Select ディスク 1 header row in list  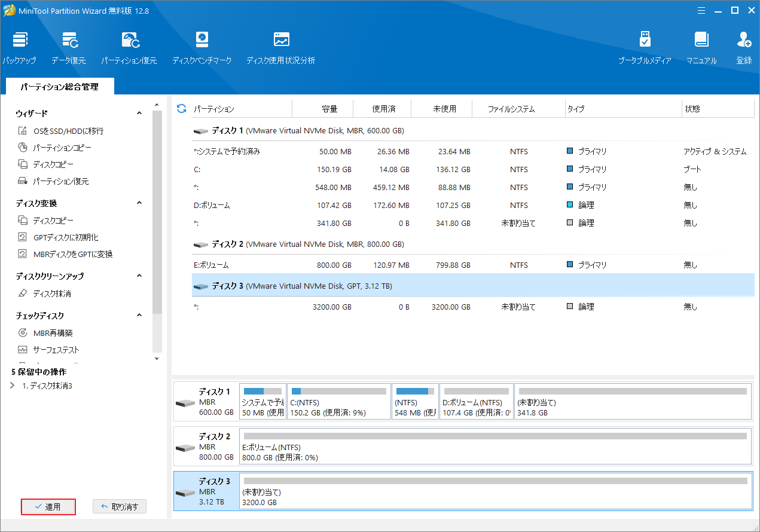(x=473, y=130)
